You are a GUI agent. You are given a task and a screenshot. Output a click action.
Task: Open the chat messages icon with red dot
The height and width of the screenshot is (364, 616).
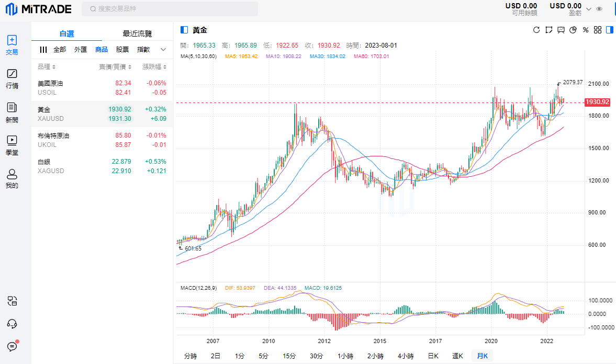pos(12,346)
